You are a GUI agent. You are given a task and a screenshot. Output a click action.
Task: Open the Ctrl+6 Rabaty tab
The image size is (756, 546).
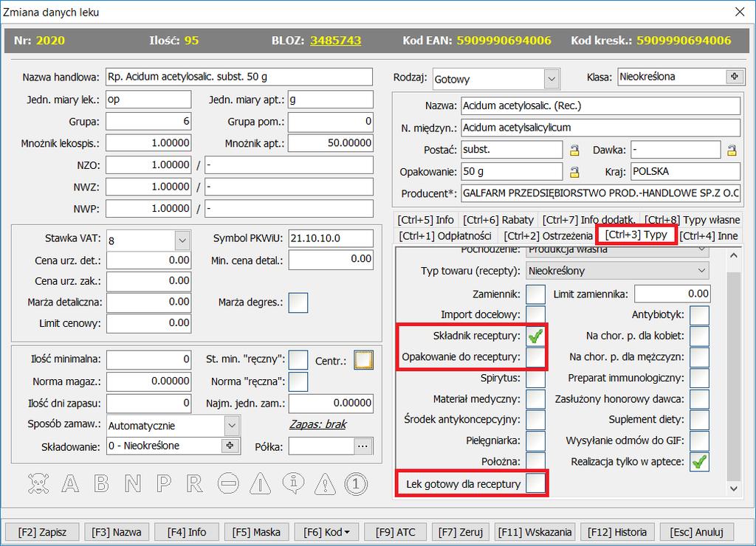click(x=498, y=220)
